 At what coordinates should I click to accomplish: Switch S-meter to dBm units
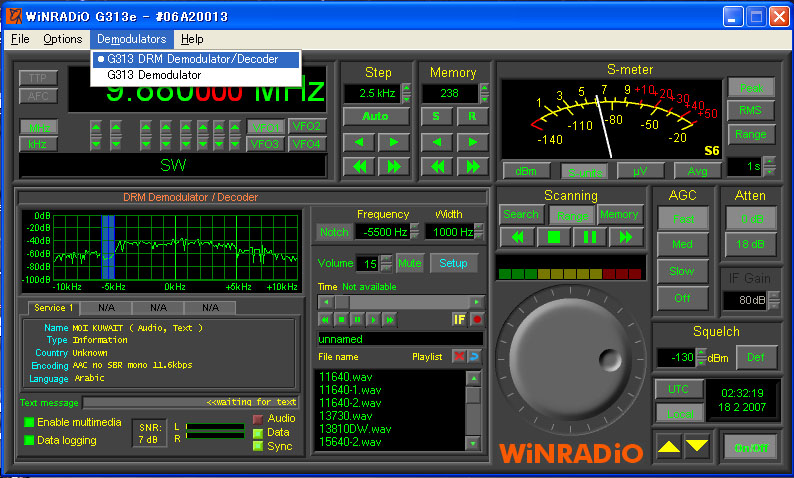[x=526, y=171]
